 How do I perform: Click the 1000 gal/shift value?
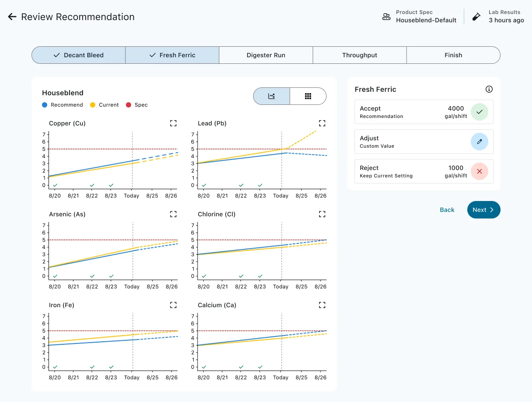tap(456, 171)
